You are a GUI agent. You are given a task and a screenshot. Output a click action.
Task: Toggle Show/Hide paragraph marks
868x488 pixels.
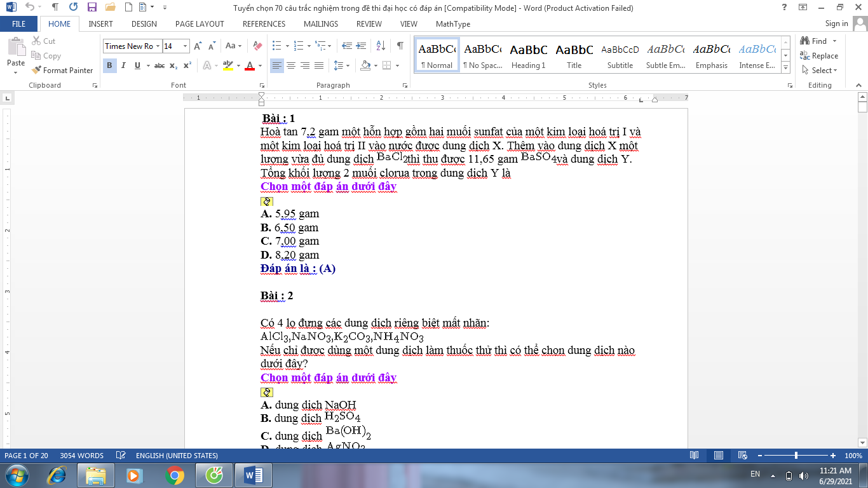(x=400, y=46)
